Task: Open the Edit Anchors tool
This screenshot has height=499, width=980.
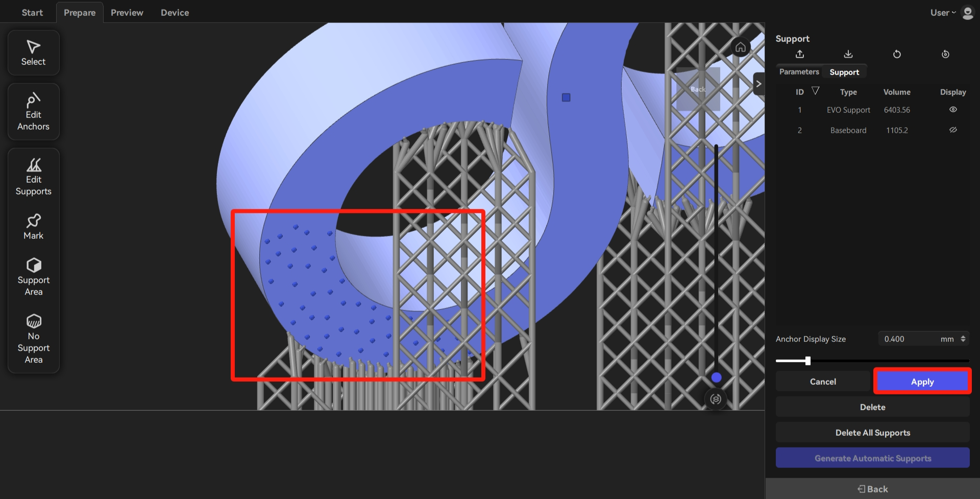Action: 33,111
